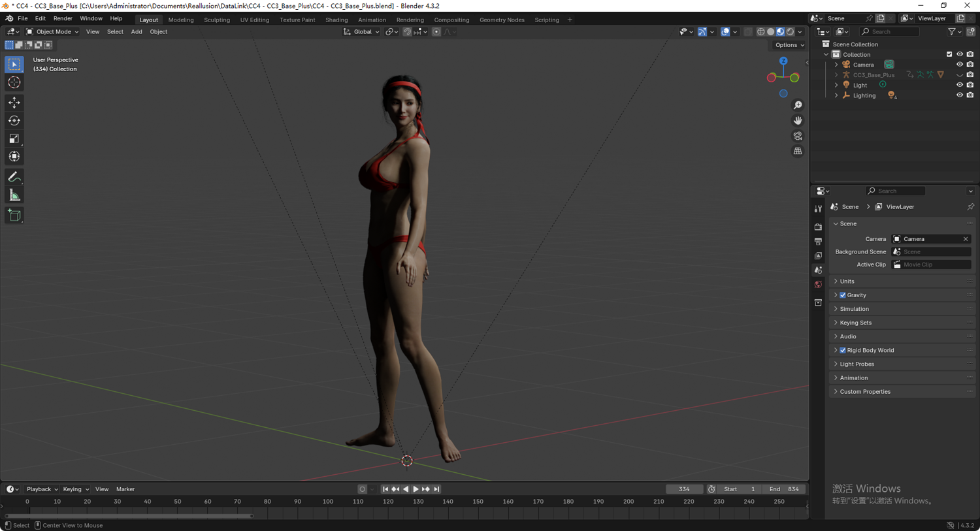Screen dimensions: 980x531
Task: Toggle the Collection's viewport eye icon
Action: pyautogui.click(x=960, y=54)
